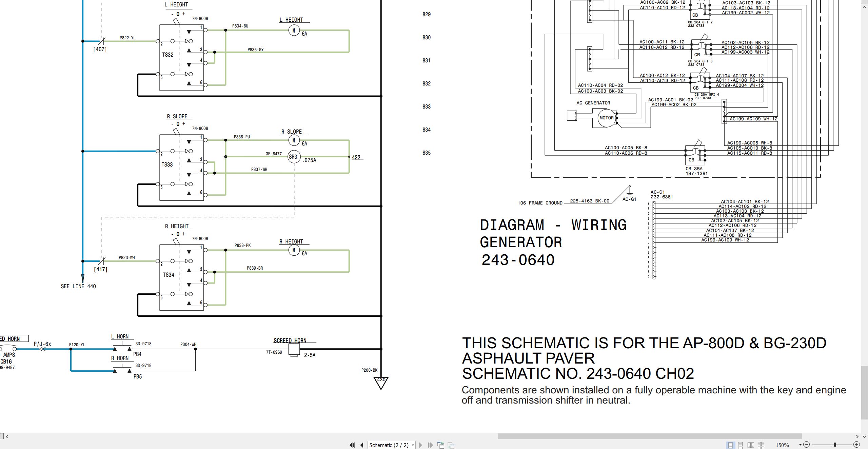Click the [417] reference label
Screen dimensions: 868x449
[101, 269]
